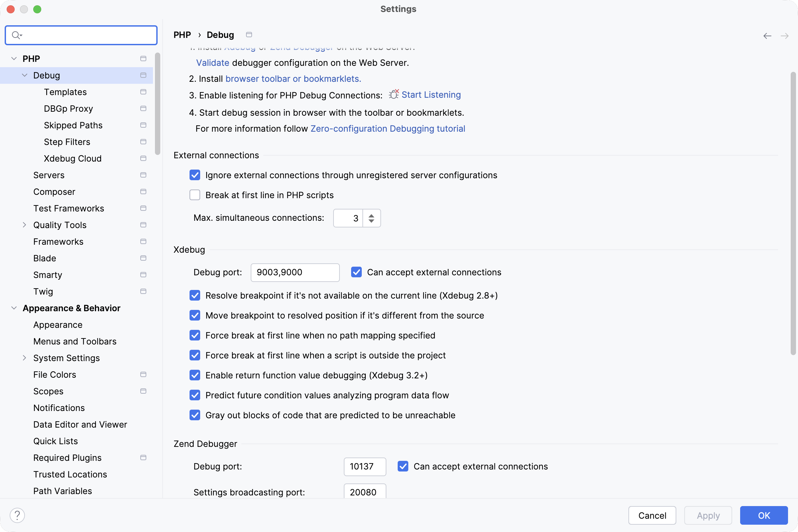
Task: Click the Validate debugger configuration link
Action: pos(212,63)
